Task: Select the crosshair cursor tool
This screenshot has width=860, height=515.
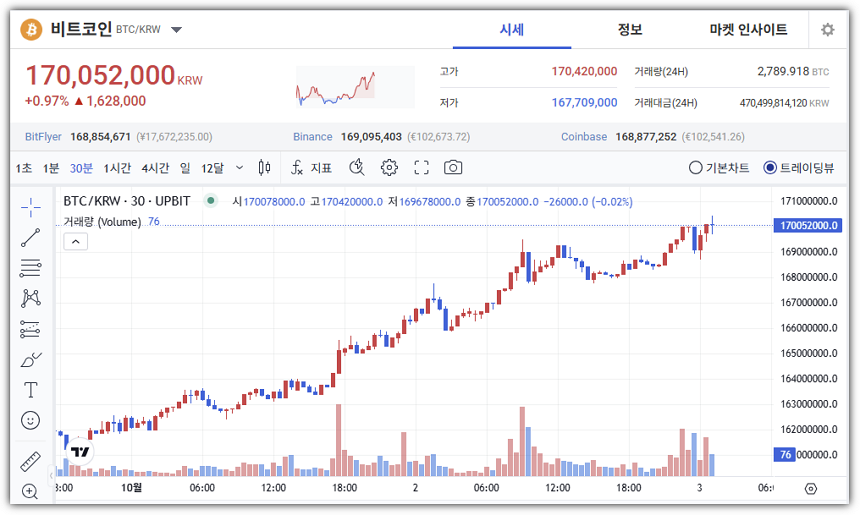Action: pos(31,207)
